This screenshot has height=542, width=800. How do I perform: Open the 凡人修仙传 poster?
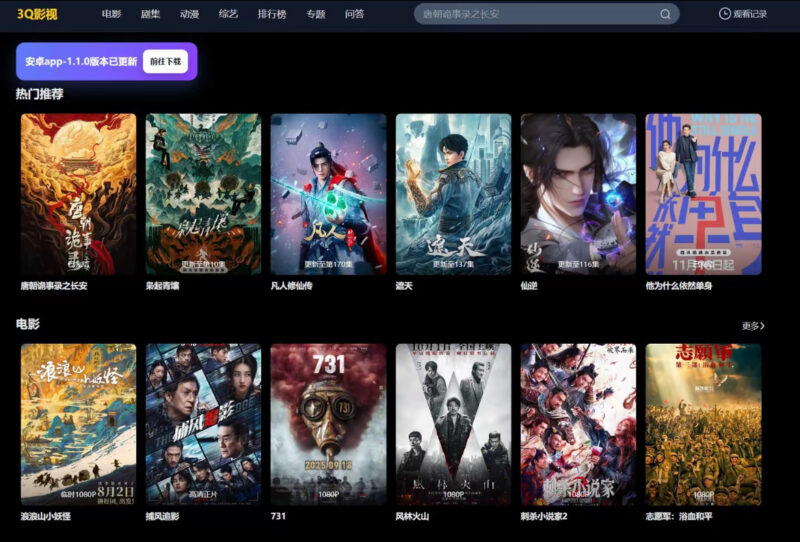click(x=328, y=193)
